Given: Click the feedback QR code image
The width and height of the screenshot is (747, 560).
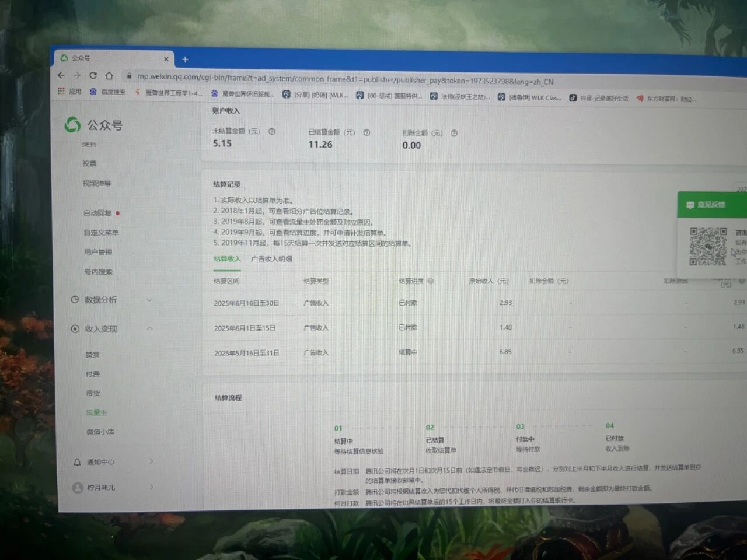Looking at the screenshot, I should (x=708, y=246).
